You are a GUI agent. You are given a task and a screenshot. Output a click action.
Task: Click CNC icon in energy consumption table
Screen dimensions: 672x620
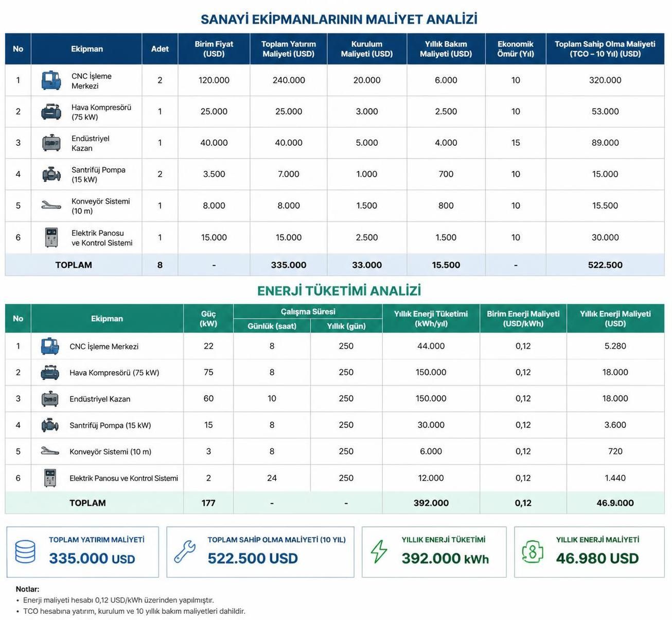pyautogui.click(x=50, y=346)
